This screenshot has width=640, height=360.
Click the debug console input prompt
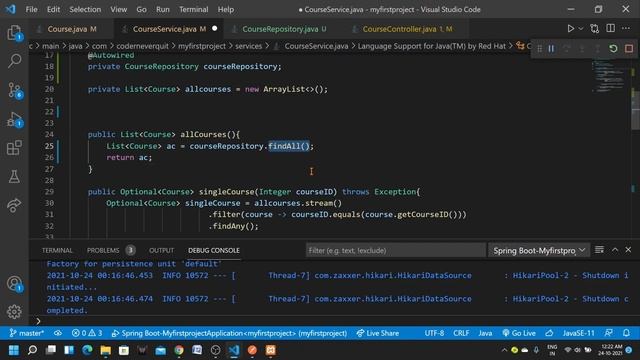(335, 321)
